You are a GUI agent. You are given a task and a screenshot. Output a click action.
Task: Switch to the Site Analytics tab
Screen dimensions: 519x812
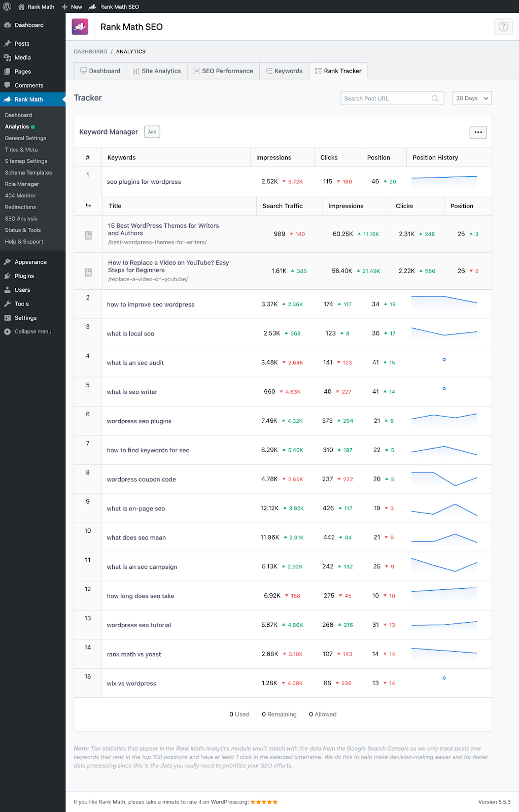pyautogui.click(x=157, y=71)
